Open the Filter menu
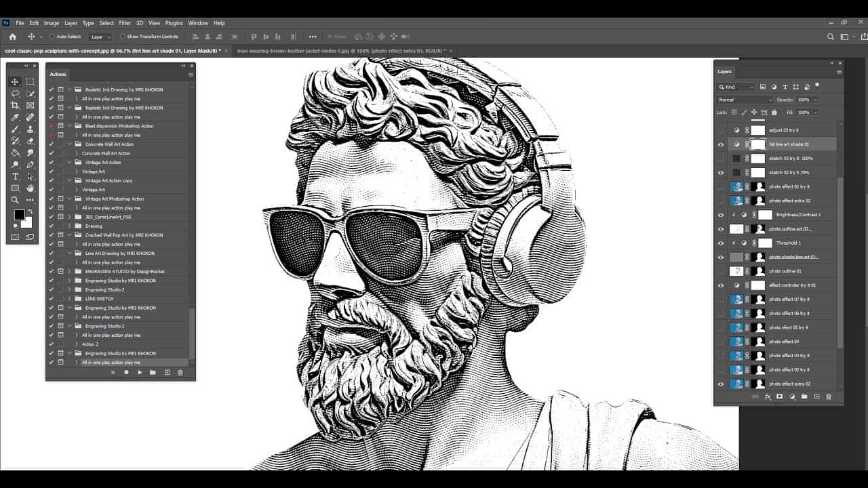Image resolution: width=868 pixels, height=488 pixels. click(125, 23)
